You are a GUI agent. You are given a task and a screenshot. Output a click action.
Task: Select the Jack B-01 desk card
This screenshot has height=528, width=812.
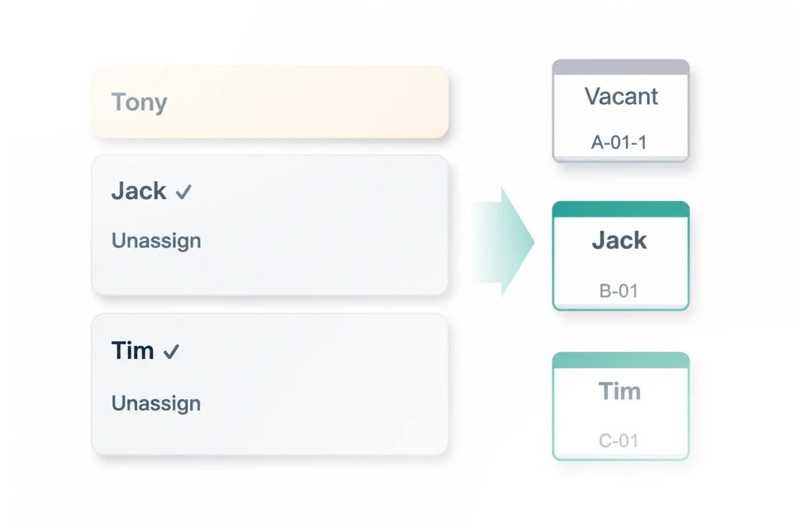(x=620, y=256)
